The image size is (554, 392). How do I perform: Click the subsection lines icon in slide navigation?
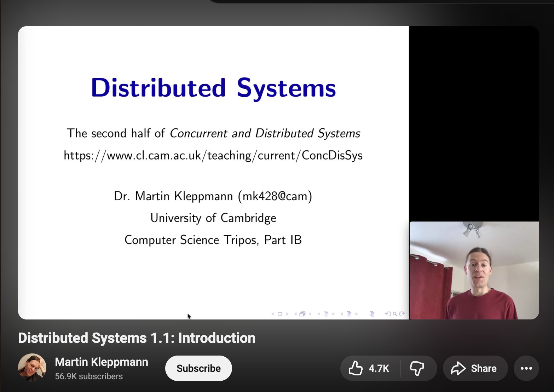point(326,314)
